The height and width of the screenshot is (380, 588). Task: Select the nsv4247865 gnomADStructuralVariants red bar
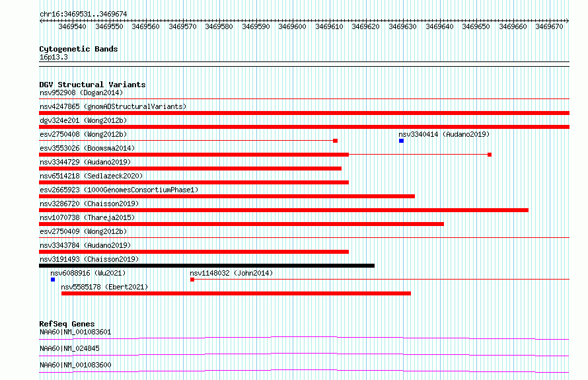(x=304, y=113)
